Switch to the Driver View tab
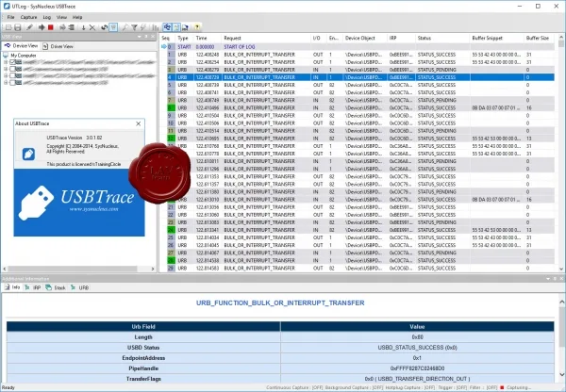Viewport: 566px width, 392px height. (x=58, y=46)
